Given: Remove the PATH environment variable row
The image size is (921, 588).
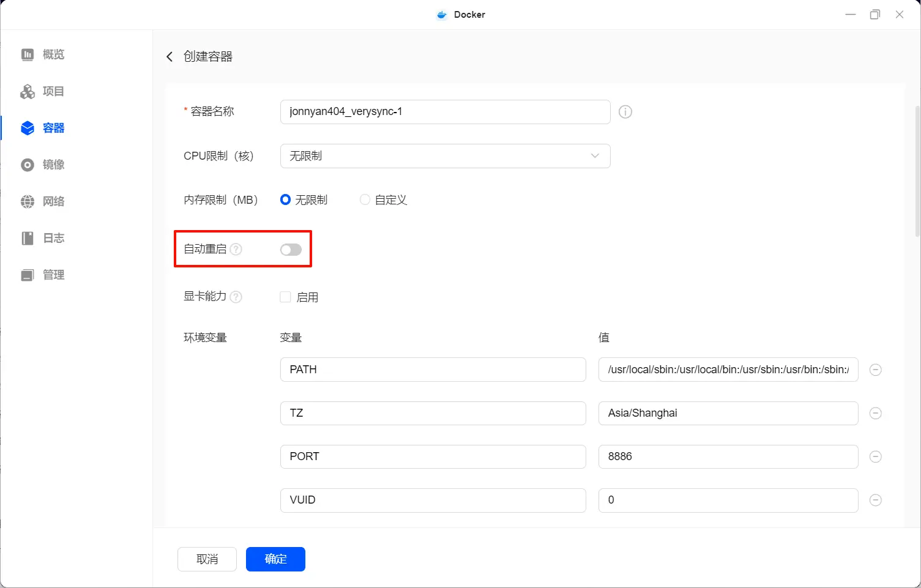Looking at the screenshot, I should pos(875,370).
